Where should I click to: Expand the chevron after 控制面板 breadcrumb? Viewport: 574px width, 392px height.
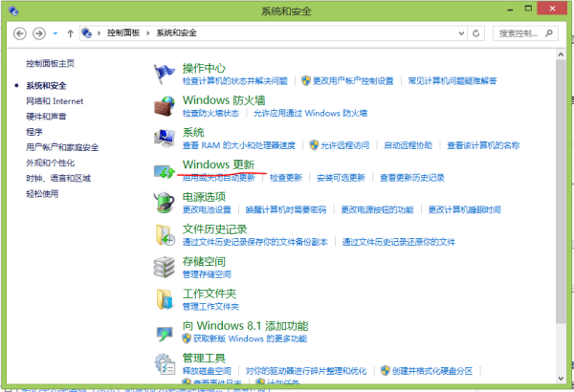click(145, 33)
